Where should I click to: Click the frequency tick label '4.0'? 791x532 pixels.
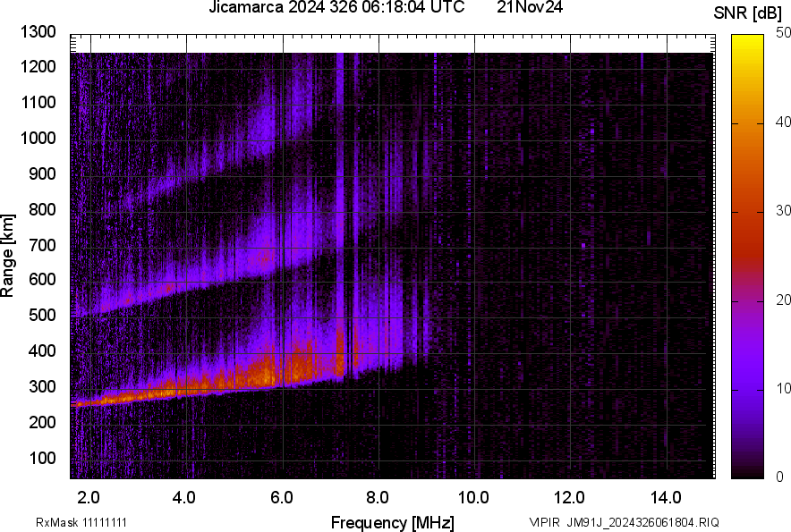pos(184,497)
